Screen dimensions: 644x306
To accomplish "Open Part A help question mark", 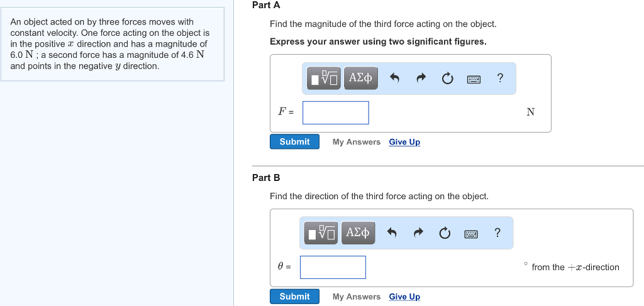I will [500, 78].
